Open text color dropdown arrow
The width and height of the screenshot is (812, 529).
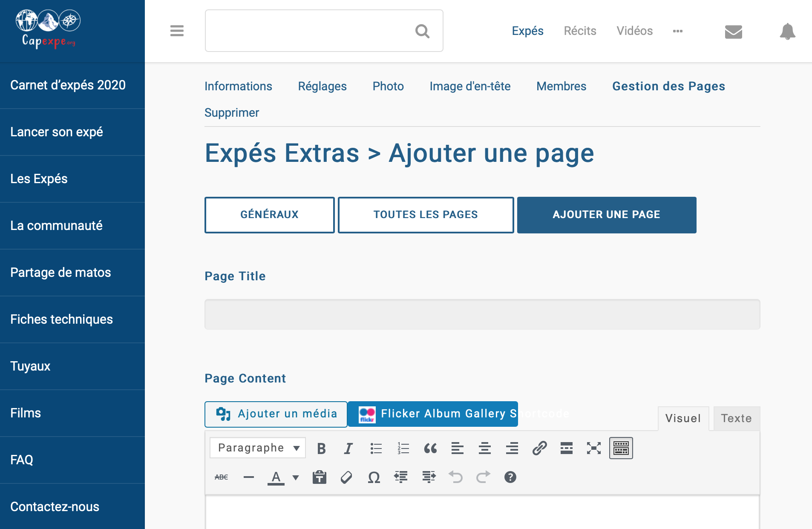point(296,477)
